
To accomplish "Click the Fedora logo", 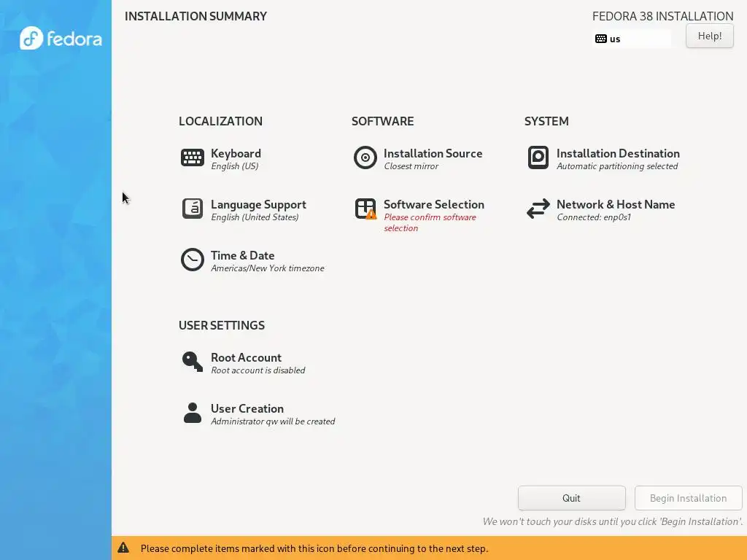I will click(61, 38).
